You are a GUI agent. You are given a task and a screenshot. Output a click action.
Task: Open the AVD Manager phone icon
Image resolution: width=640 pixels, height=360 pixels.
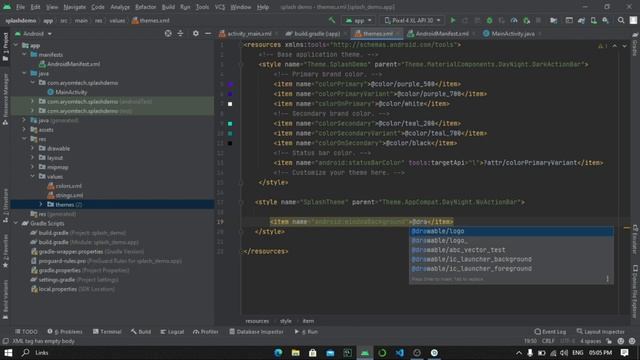tap(593, 20)
